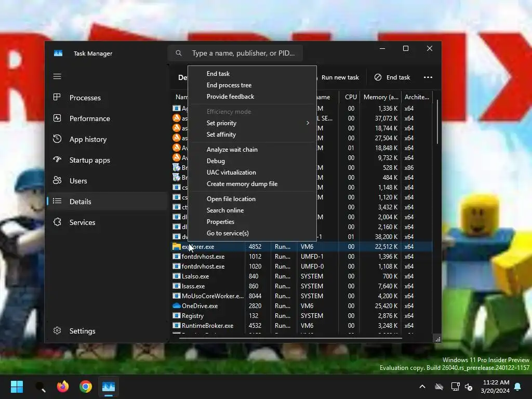Select the RuntimeBroker.exe row
Image resolution: width=532 pixels, height=399 pixels.
tap(302, 325)
